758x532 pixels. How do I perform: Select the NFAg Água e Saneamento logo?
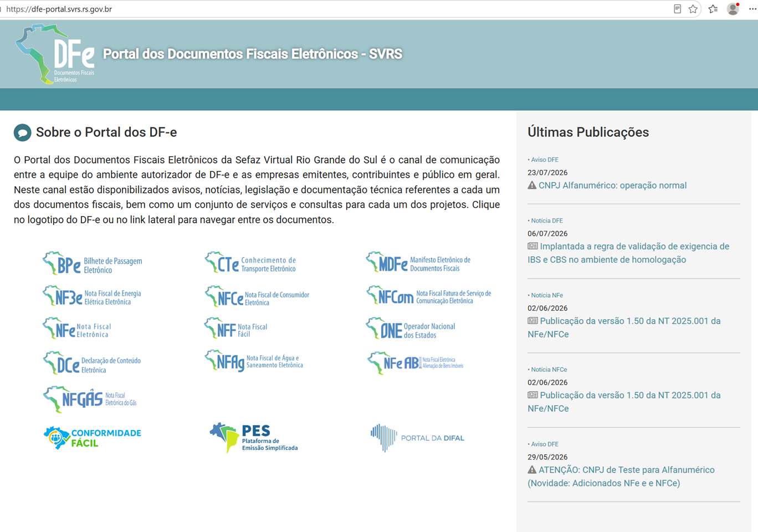coord(254,361)
